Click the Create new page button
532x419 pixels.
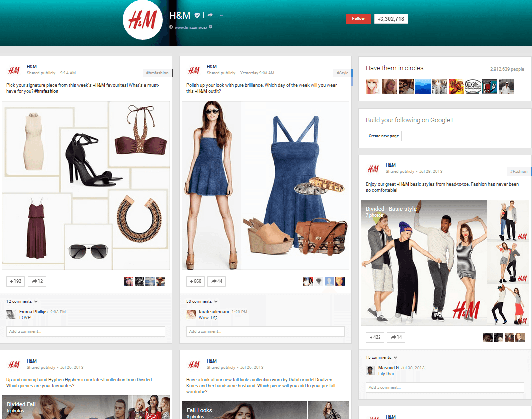384,136
